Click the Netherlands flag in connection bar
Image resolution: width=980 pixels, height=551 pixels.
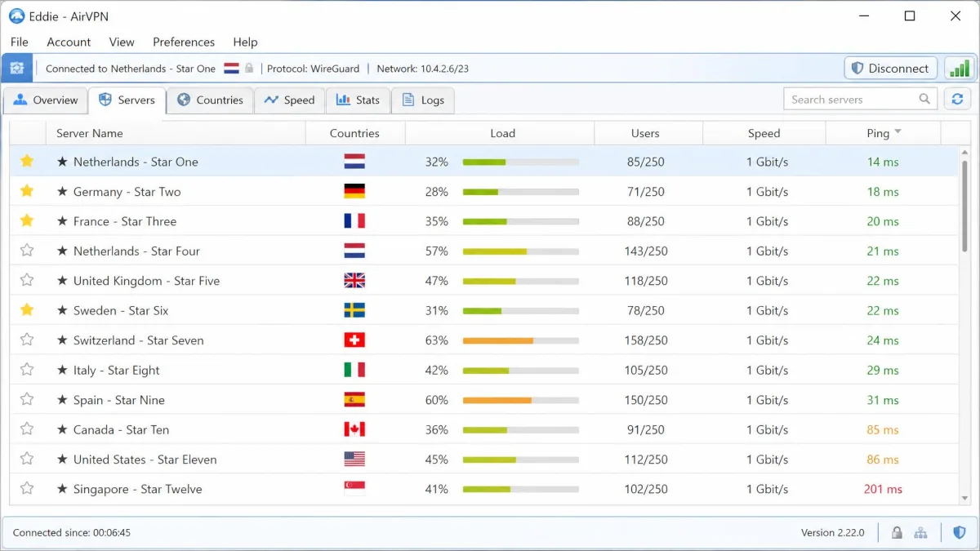click(x=231, y=69)
